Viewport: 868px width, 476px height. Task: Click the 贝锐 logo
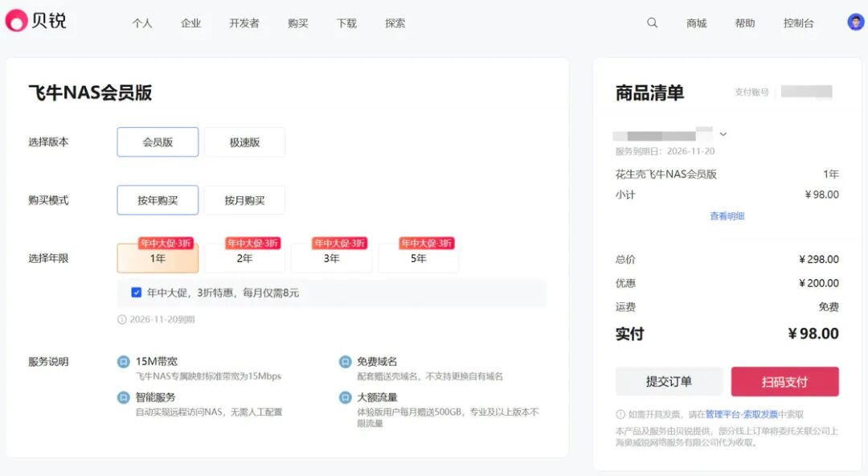36,20
